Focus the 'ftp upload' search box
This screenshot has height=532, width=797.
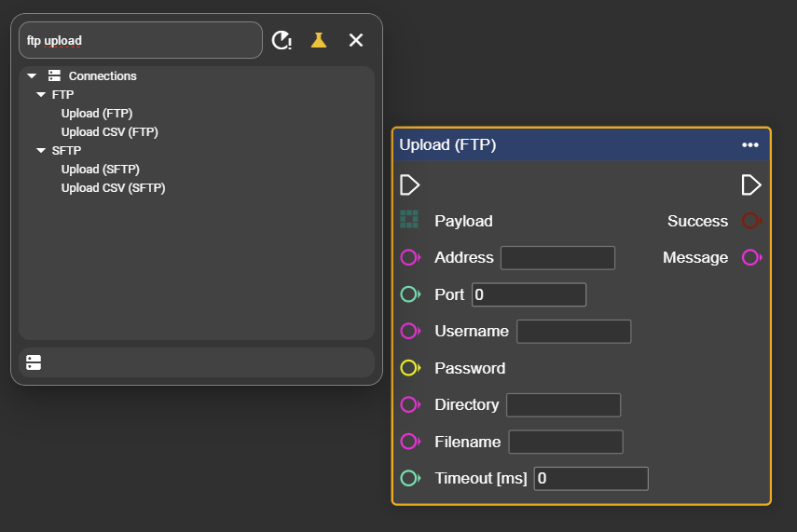[140, 41]
